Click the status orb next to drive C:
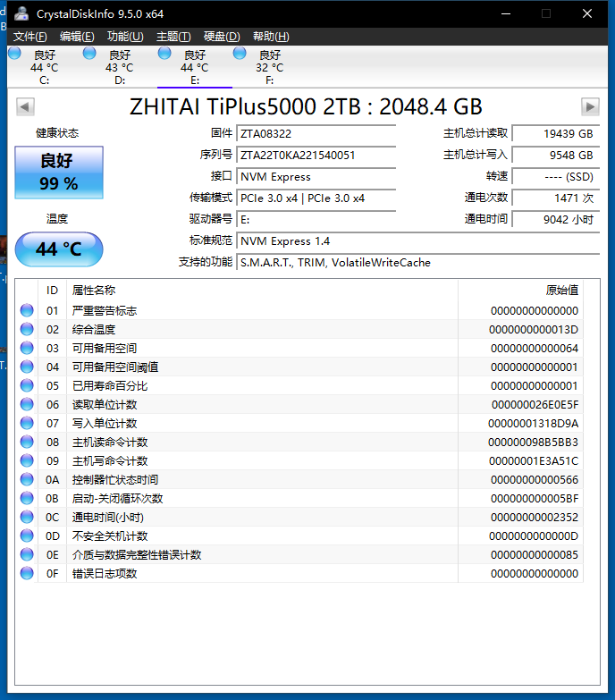The image size is (615, 700). click(x=14, y=53)
